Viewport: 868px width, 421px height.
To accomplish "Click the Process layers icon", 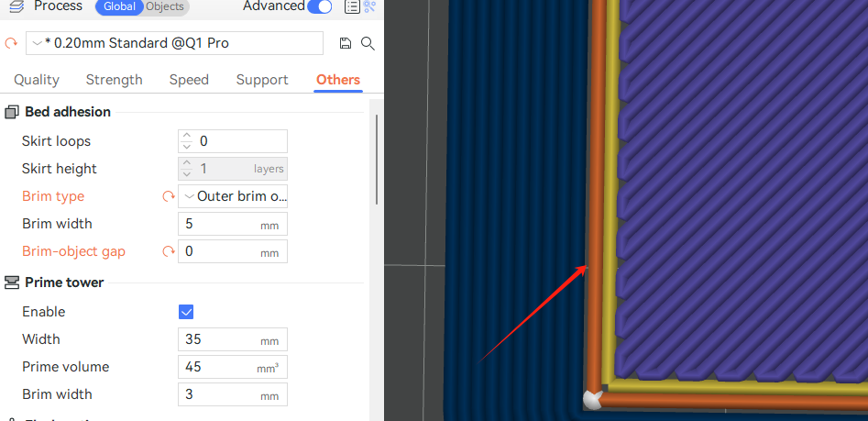I will 16,6.
